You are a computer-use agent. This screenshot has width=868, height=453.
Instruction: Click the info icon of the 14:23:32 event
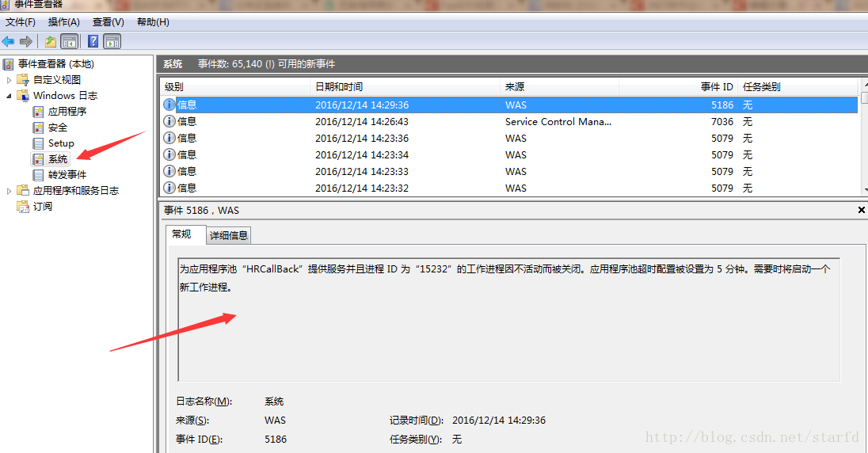[x=169, y=188]
